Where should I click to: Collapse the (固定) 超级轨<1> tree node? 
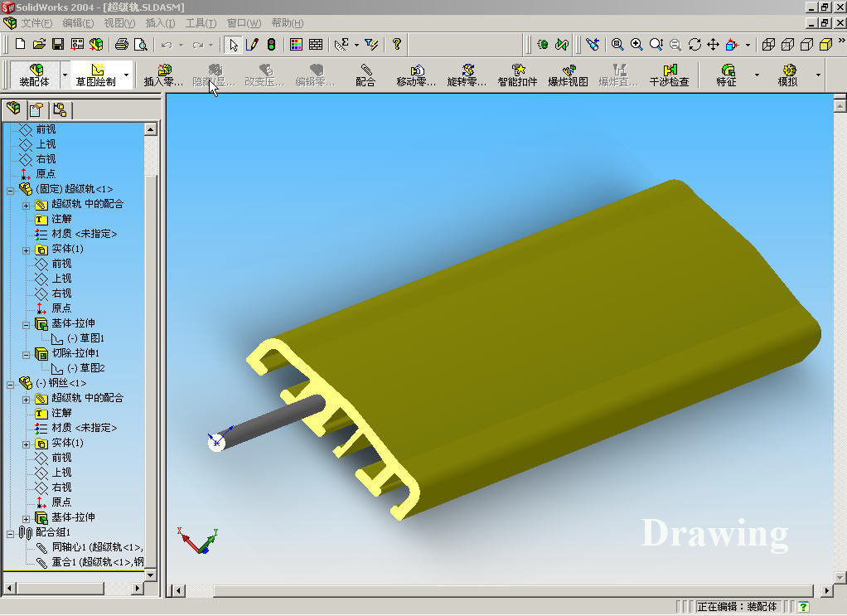[x=11, y=189]
